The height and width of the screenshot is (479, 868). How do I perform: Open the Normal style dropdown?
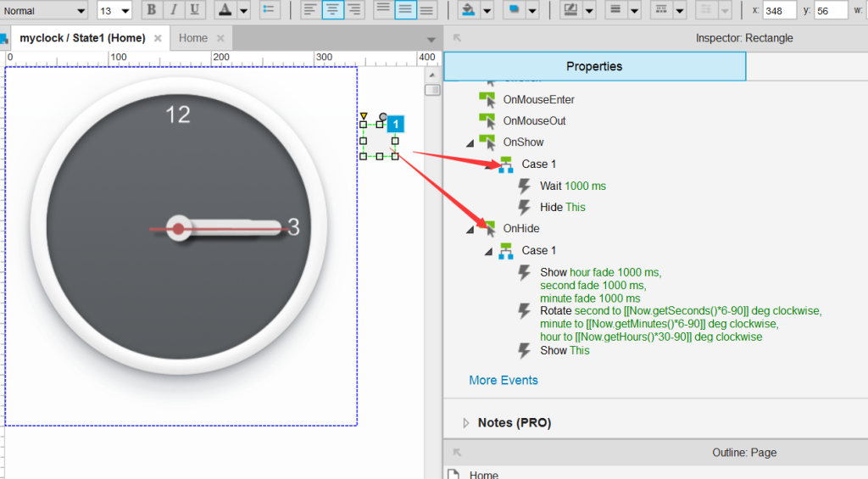pos(44,10)
